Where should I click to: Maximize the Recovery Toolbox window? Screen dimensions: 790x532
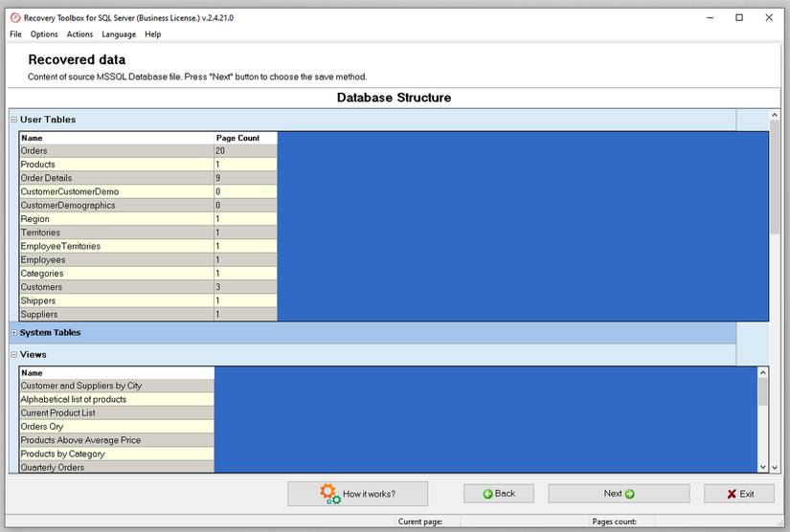[x=739, y=18]
